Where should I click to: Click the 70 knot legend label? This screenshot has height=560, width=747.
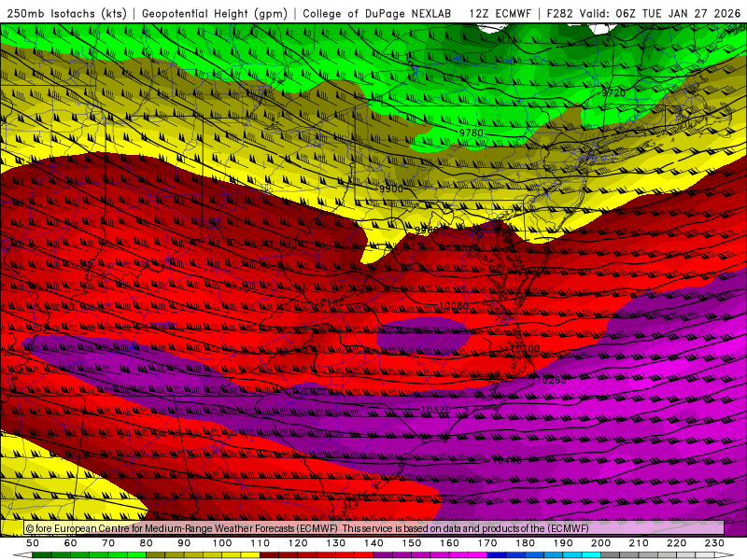click(108, 543)
